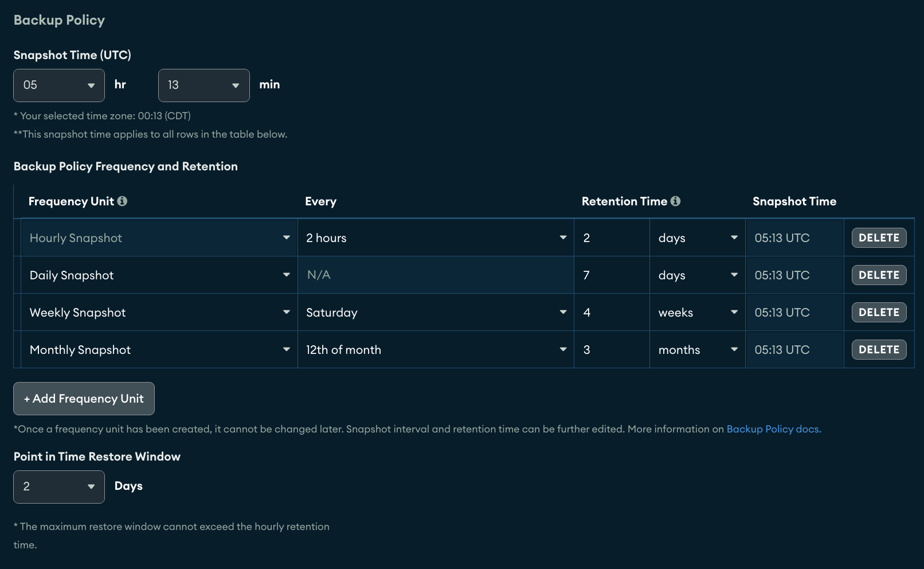Expand the '12th of month' dropdown

coord(436,350)
